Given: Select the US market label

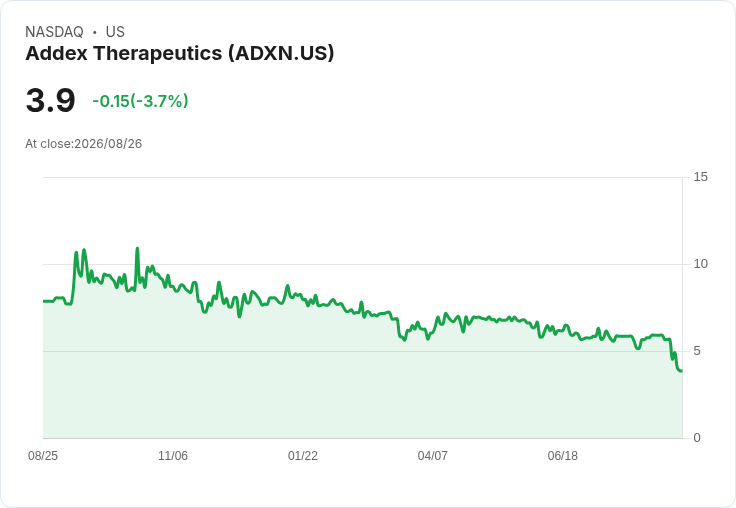Looking at the screenshot, I should point(115,32).
